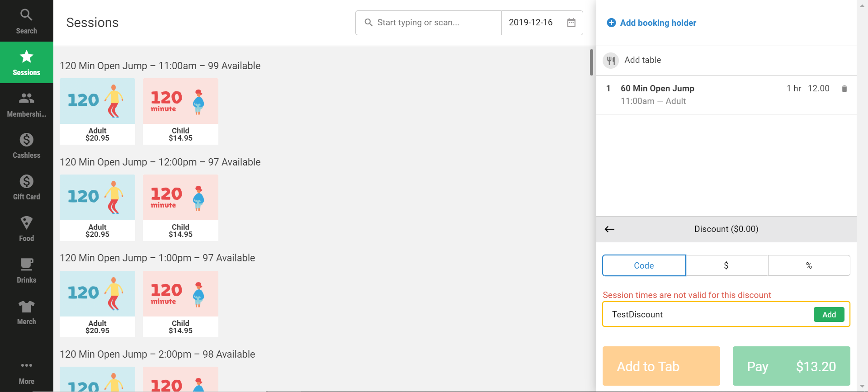Click Add booking holder link
This screenshot has width=868, height=392.
pyautogui.click(x=657, y=23)
